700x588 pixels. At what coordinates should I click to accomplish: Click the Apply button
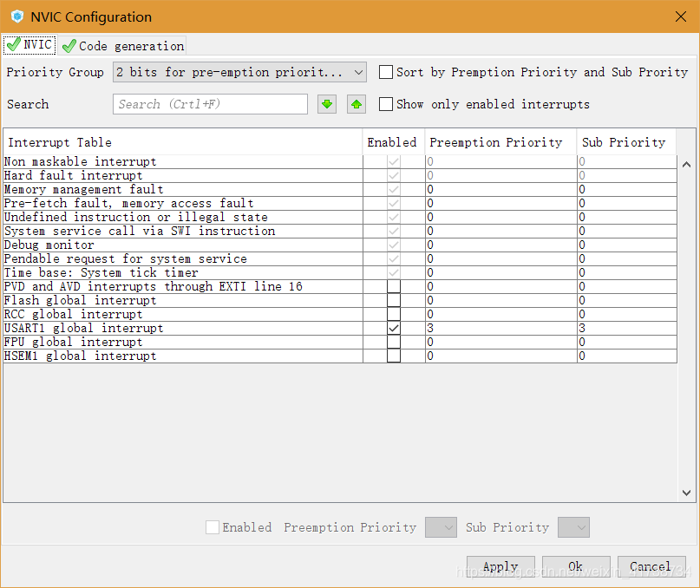tap(500, 566)
